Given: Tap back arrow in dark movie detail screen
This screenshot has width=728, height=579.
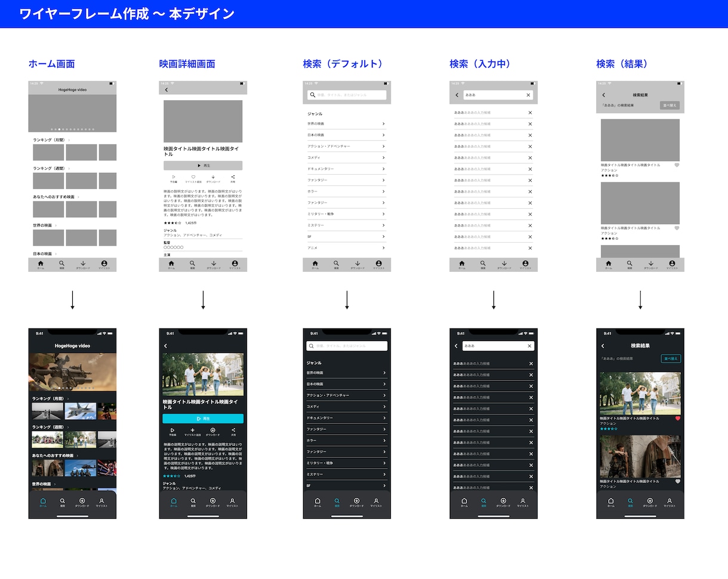Looking at the screenshot, I should (x=166, y=346).
